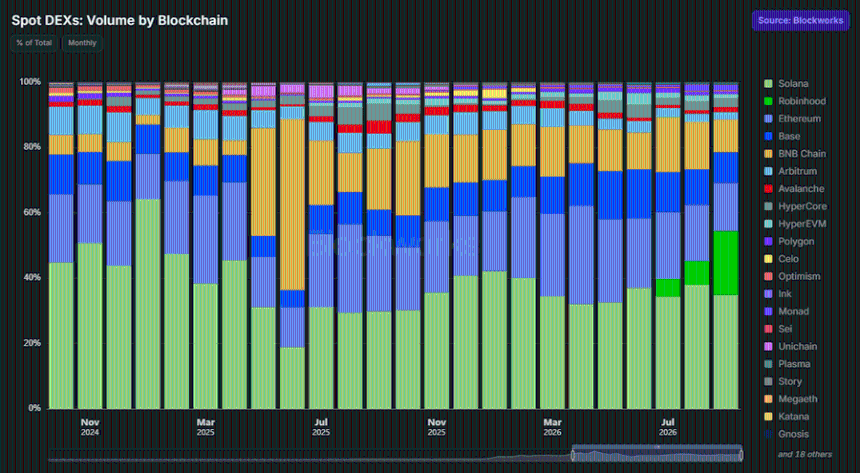Click the 40% y-axis label
This screenshot has width=860, height=473.
32,277
